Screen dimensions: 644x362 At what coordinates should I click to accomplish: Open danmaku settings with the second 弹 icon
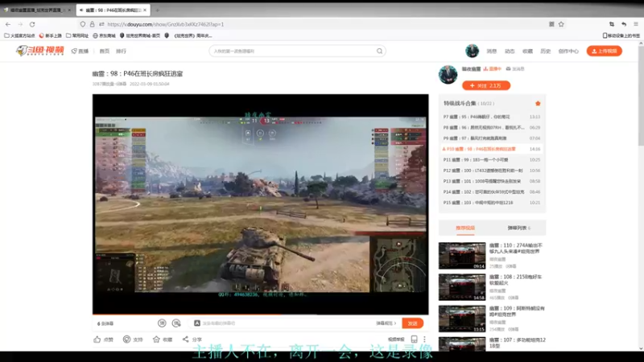point(176,323)
